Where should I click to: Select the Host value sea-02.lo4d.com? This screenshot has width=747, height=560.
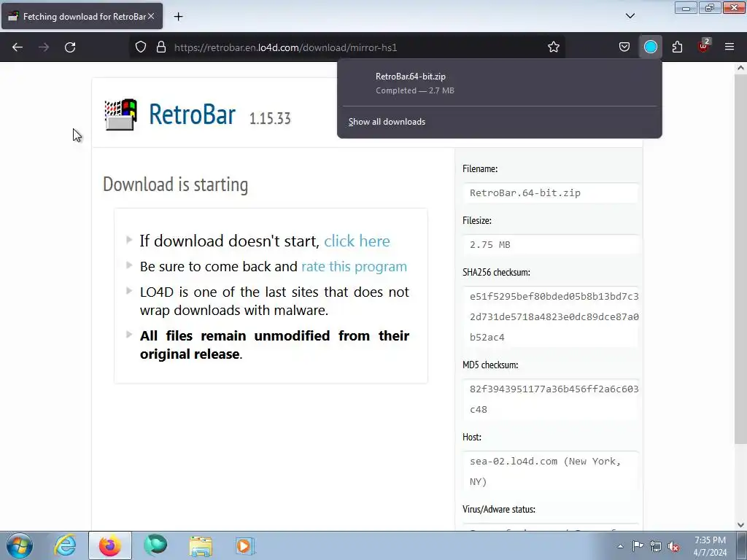(x=550, y=472)
